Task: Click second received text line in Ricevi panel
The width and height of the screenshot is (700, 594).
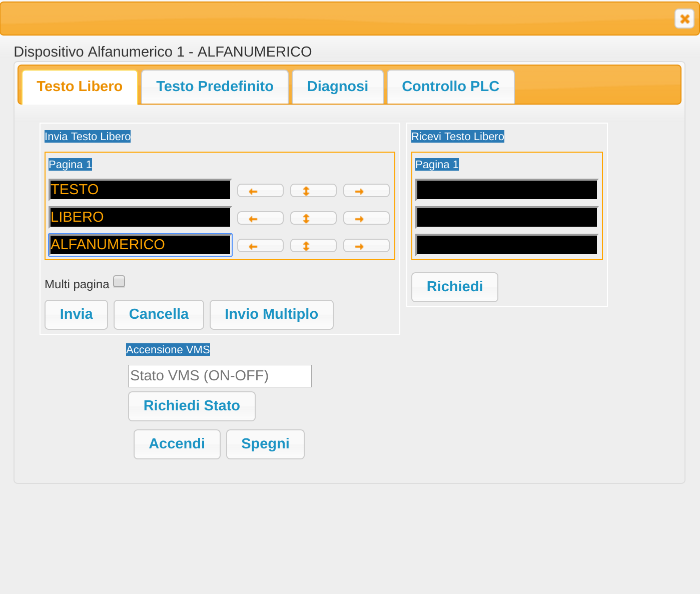Action: click(507, 217)
